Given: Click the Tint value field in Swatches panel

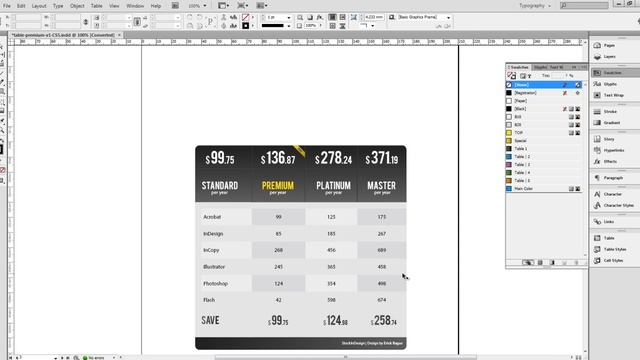Looking at the screenshot, I should [x=557, y=76].
